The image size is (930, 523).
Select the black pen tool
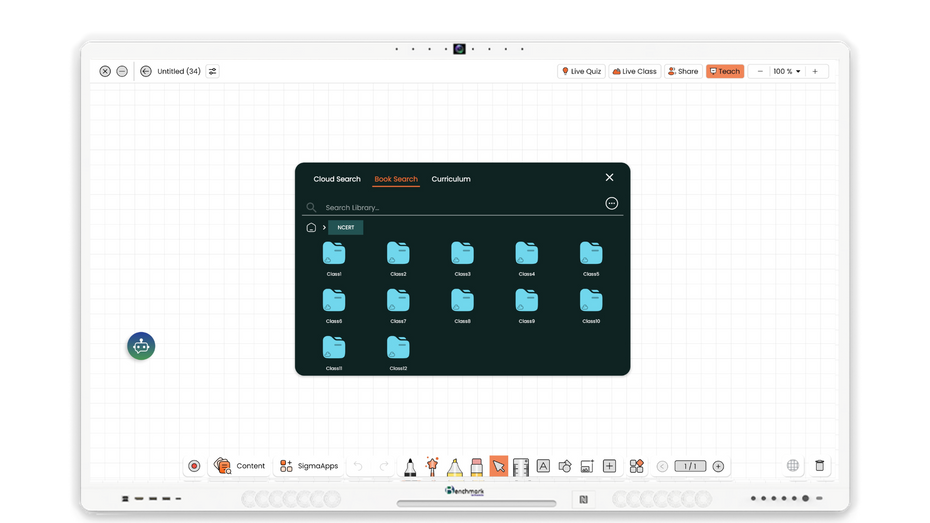click(410, 467)
